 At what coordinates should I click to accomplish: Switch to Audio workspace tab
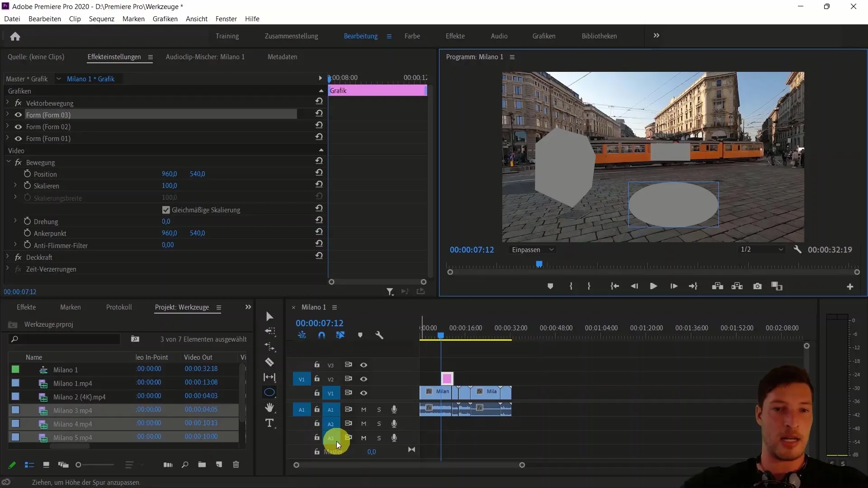point(499,36)
